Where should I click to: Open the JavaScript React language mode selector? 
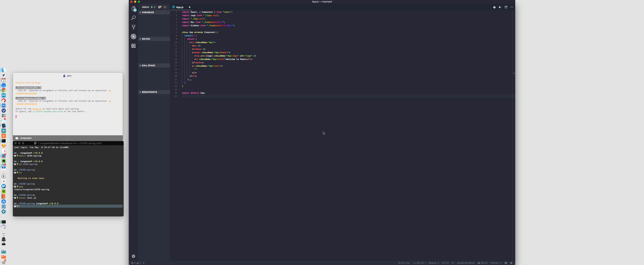point(466,263)
